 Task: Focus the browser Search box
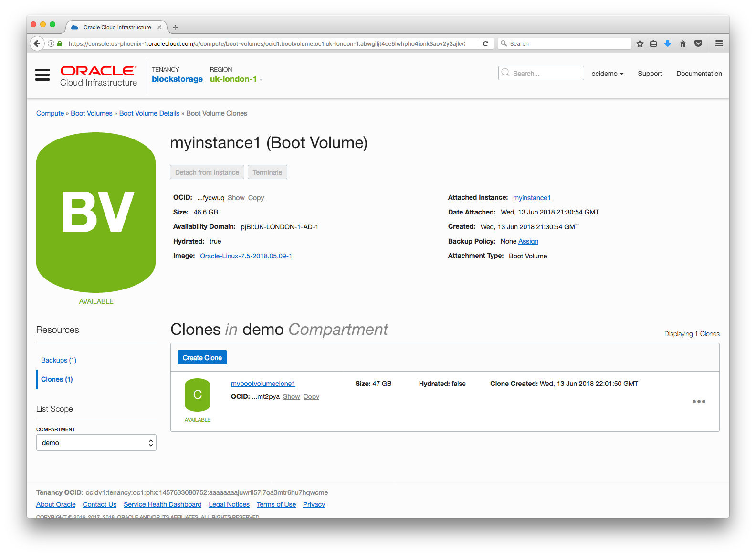[x=565, y=43]
